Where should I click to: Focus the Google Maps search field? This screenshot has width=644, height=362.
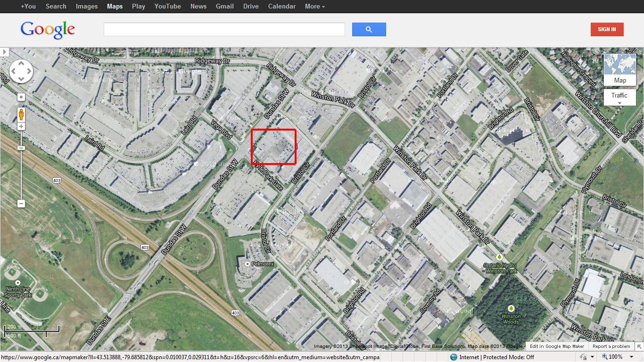click(x=224, y=29)
